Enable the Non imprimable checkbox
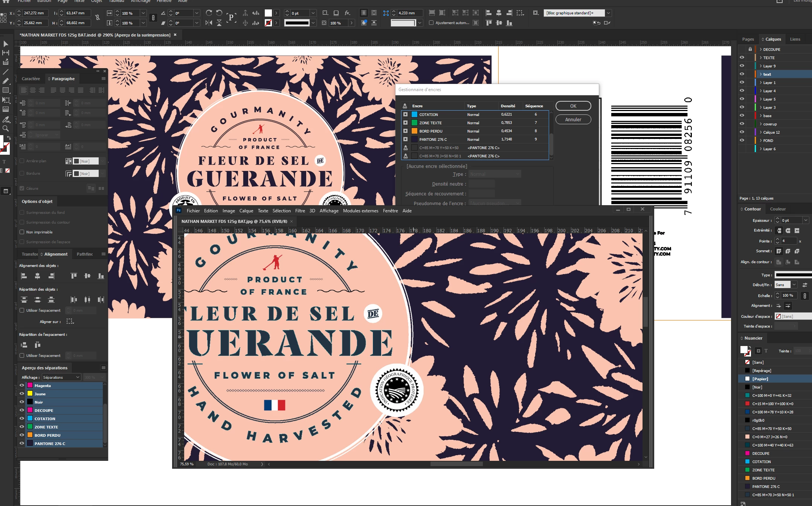 [22, 232]
